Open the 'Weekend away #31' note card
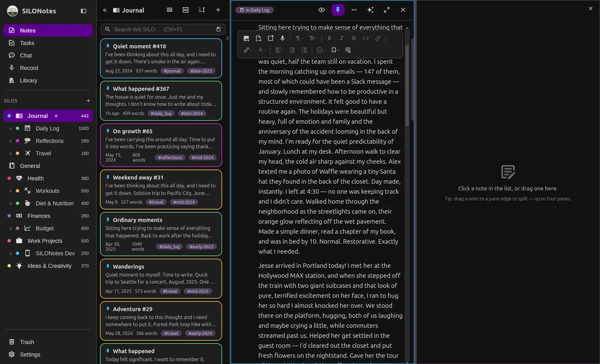This screenshot has width=600, height=364. click(x=161, y=189)
